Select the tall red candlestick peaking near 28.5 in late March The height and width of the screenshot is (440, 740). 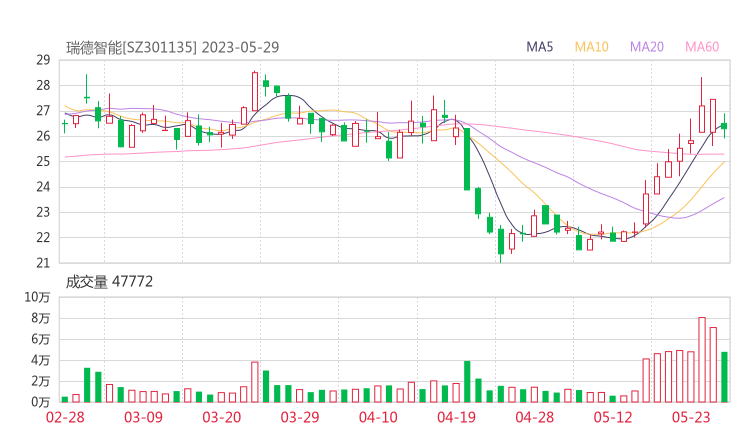click(x=255, y=92)
